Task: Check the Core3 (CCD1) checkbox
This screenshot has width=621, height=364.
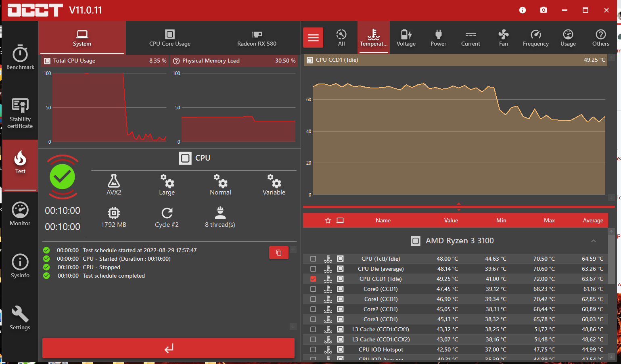Action: 313,319
